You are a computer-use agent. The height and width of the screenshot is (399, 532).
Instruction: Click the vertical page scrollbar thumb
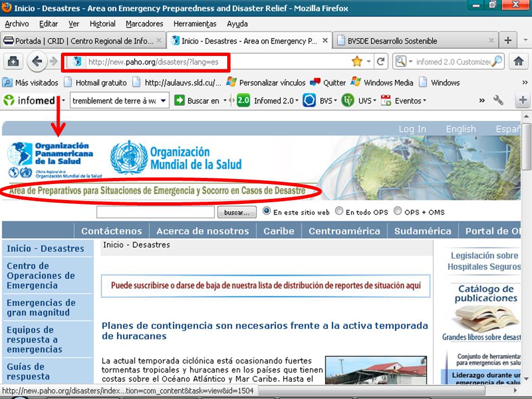point(526,146)
